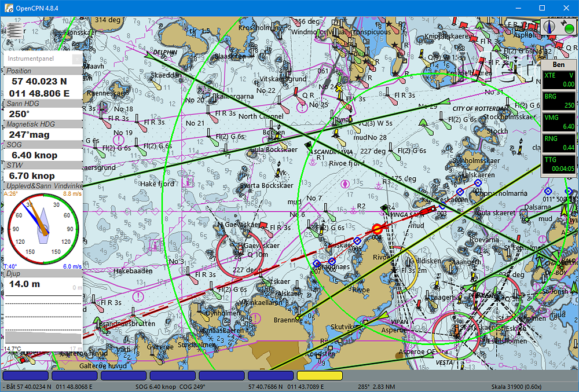Click the TTG time-to-go readout

pos(559,163)
